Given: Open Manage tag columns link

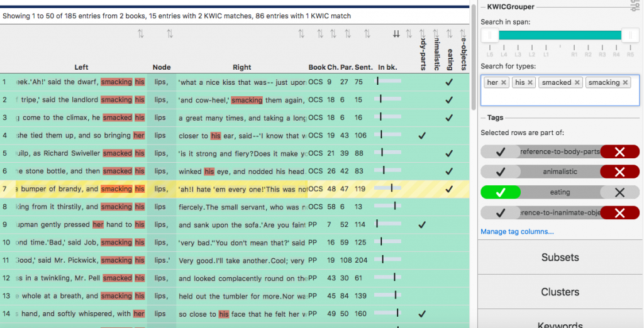Looking at the screenshot, I should 517,232.
